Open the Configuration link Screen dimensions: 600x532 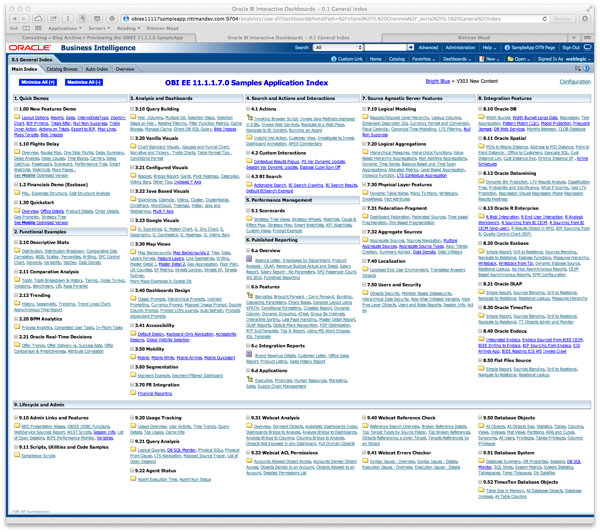coord(575,82)
